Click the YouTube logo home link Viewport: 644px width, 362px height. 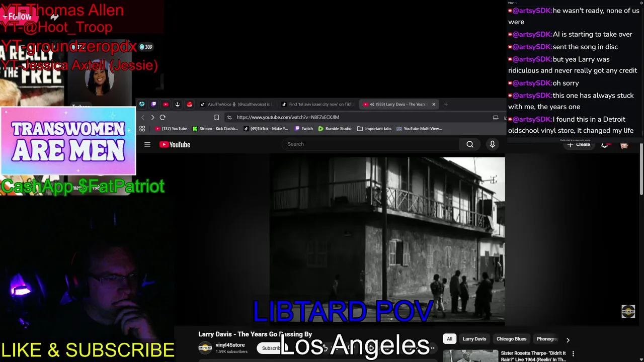175,144
